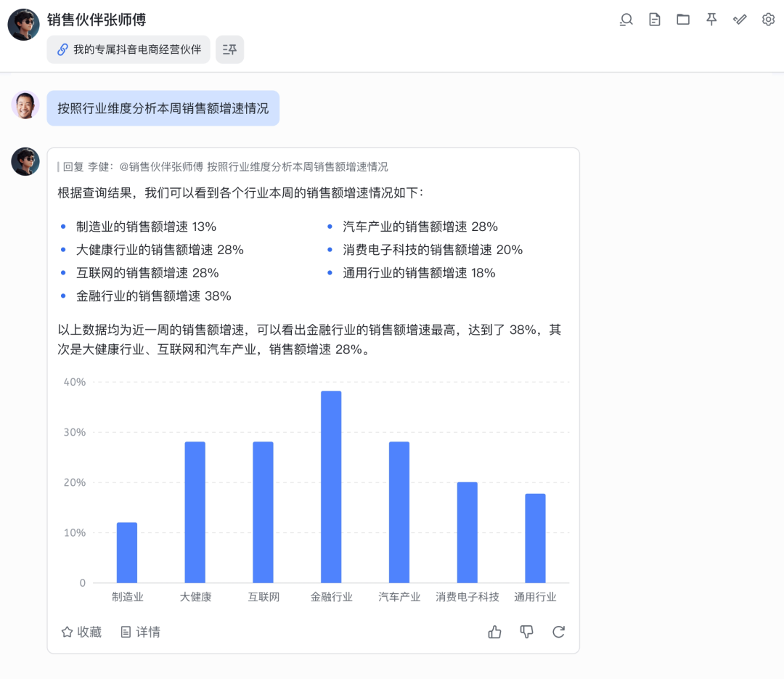This screenshot has height=679, width=784.
Task: Click the double-checkmark icon in header
Action: [740, 20]
